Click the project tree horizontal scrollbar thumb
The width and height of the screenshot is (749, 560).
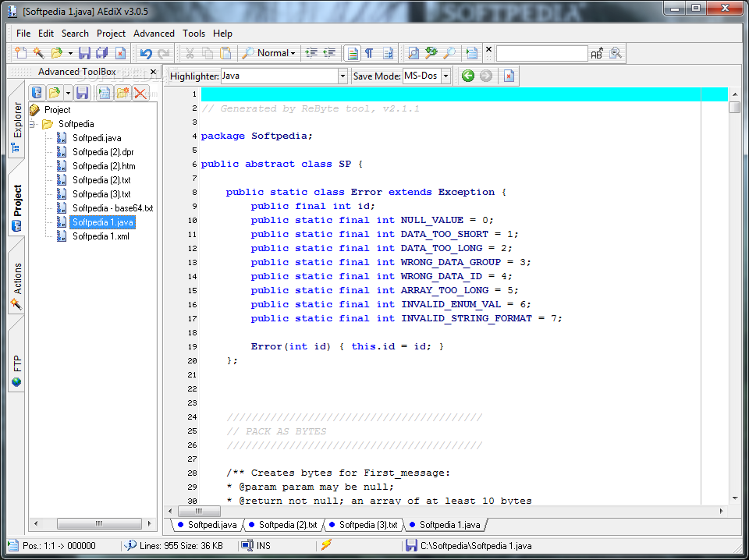click(x=99, y=523)
